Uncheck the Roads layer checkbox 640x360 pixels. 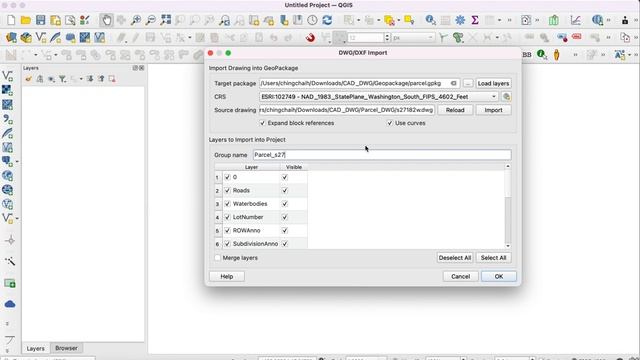click(x=227, y=191)
